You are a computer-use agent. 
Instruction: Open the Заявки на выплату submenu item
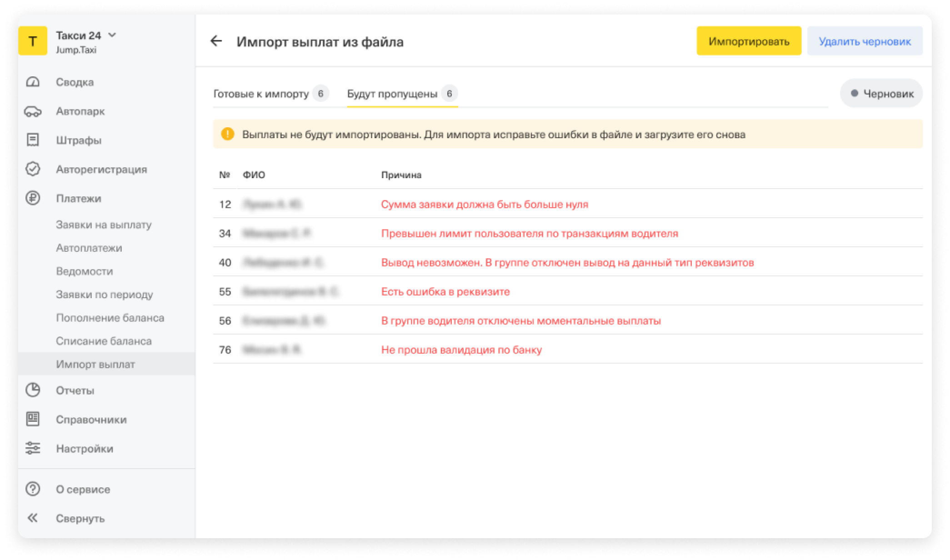[x=104, y=225]
